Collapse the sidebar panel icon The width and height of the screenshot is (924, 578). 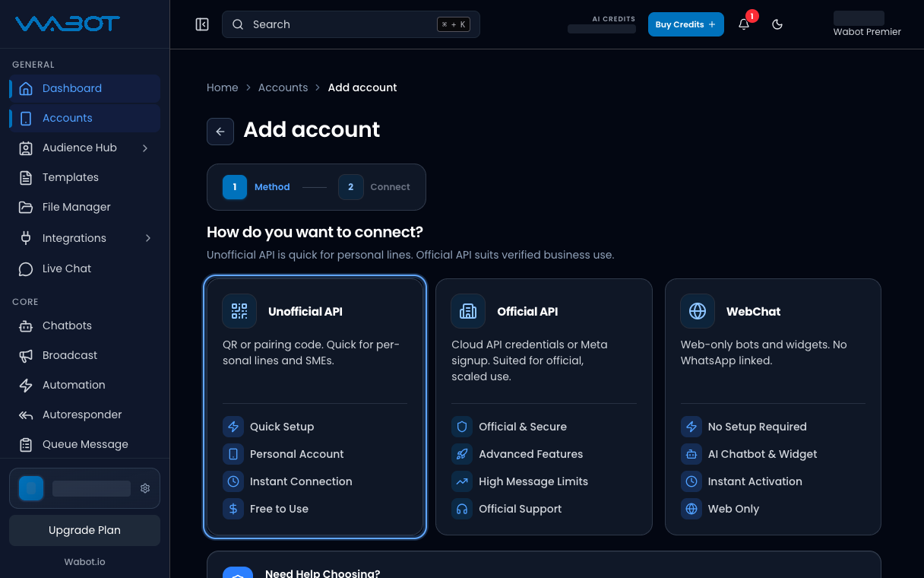(202, 24)
